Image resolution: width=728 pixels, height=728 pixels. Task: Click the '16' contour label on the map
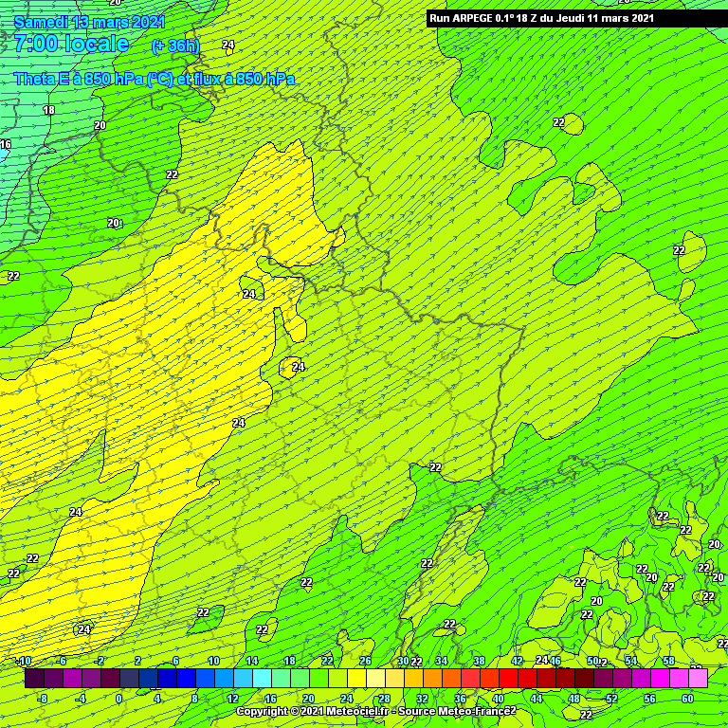tap(6, 145)
